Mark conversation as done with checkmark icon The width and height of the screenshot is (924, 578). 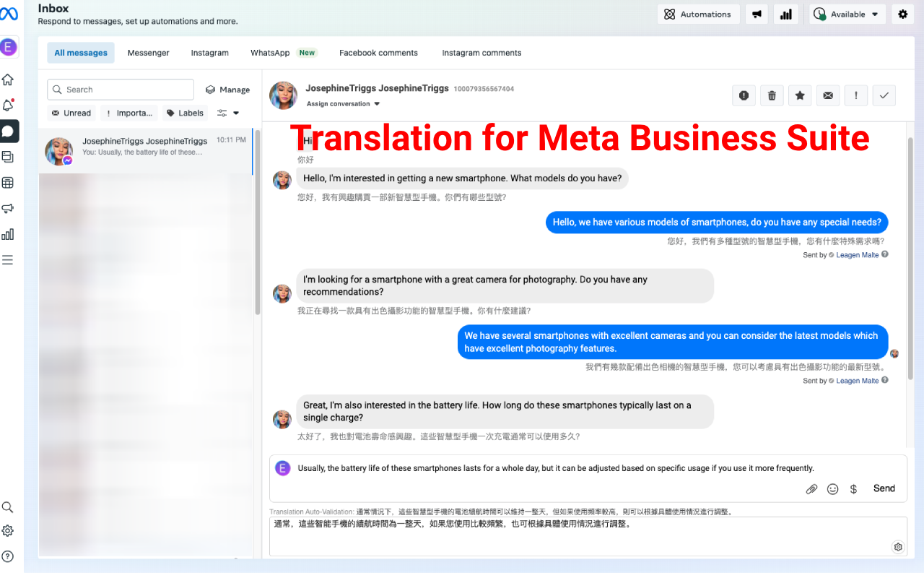(884, 95)
